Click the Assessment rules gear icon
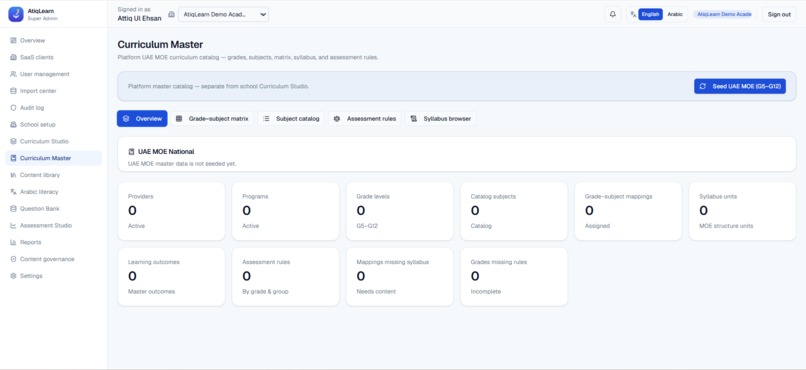Viewport: 806px width, 370px height. (x=337, y=119)
